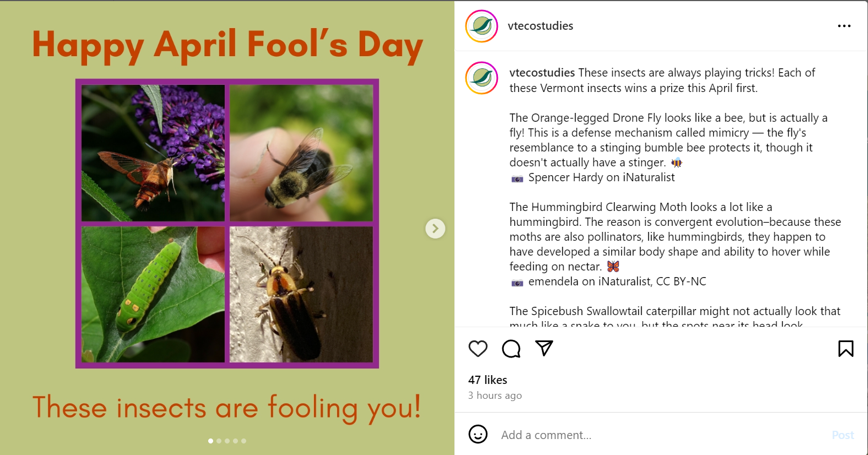Open the vtecostudies username in the header
The height and width of the screenshot is (455, 868).
tap(540, 26)
